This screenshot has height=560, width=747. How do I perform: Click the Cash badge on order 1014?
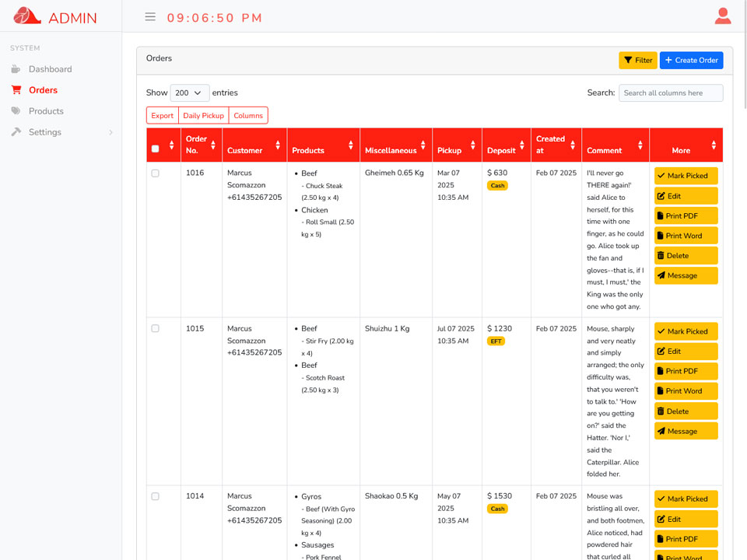497,509
